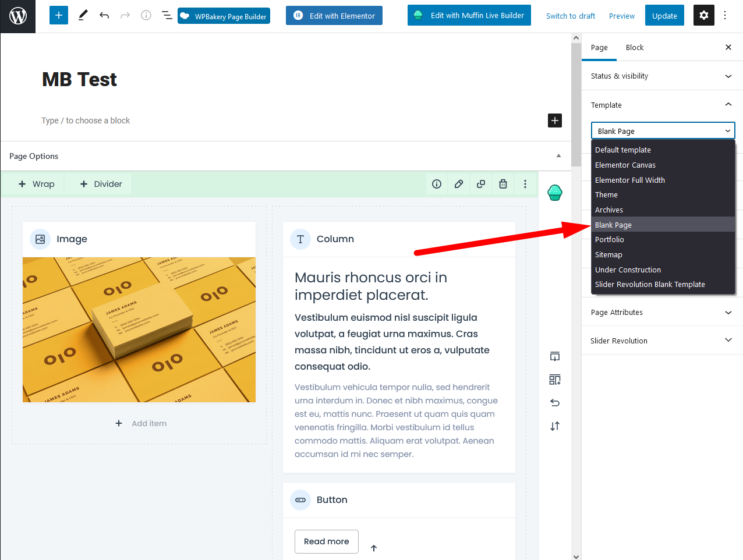Open the list view outline icon
Image resolution: width=743 pixels, height=560 pixels.
tap(167, 15)
